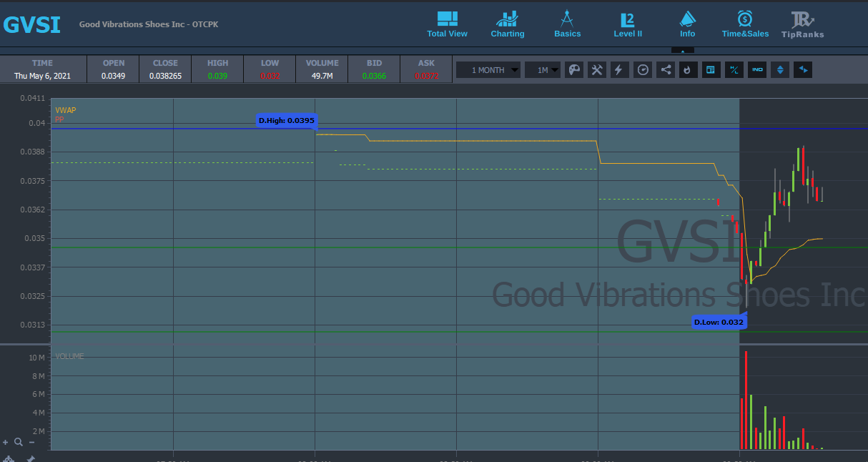This screenshot has width=868, height=462.
Task: Click the tallest red volume bar
Action: 746,400
